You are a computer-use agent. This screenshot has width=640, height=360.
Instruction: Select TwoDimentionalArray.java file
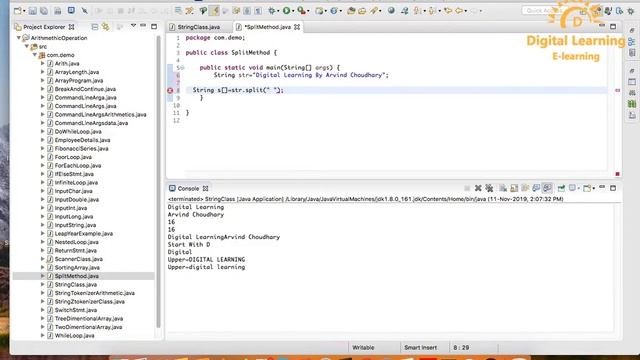coord(88,327)
